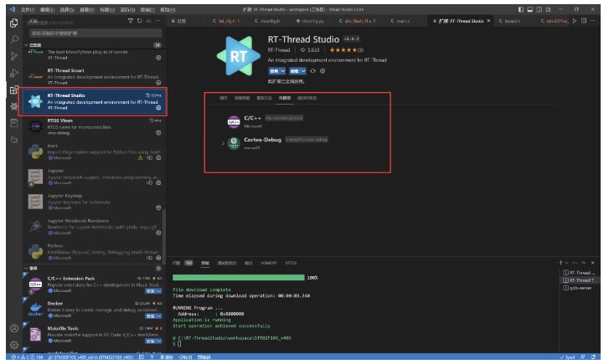The height and width of the screenshot is (364, 609).
Task: Click the blue uninstall button
Action: (x=295, y=71)
